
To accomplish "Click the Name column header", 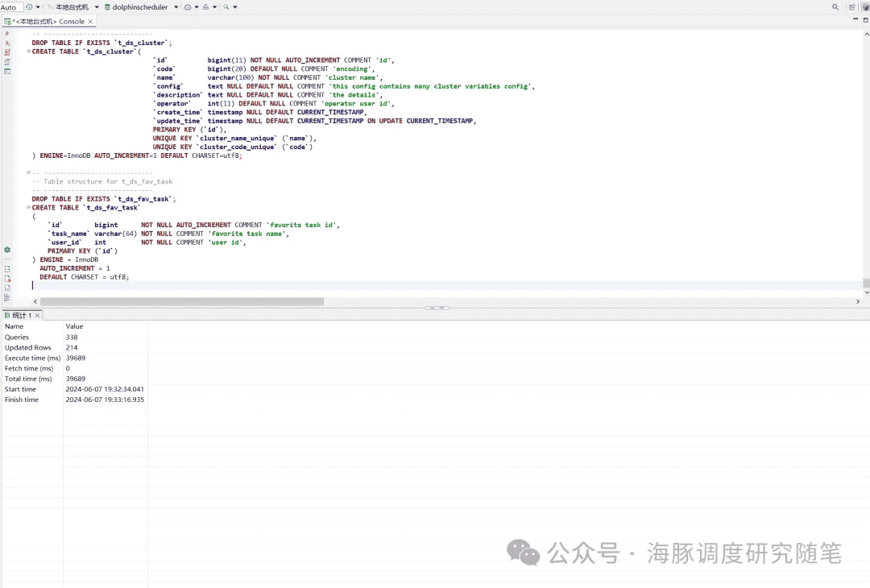I will (14, 326).
